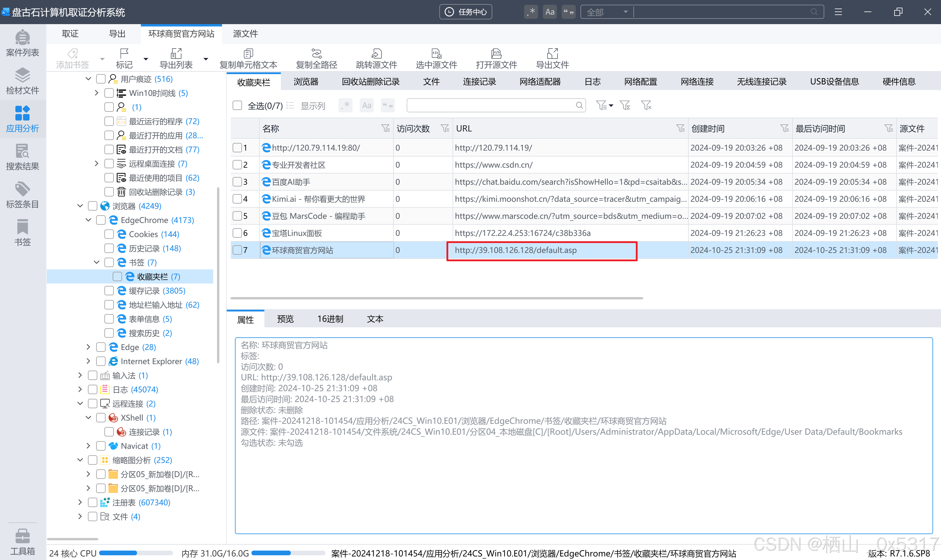
Task: Click the hamburger menu icon in title bar
Action: 838,12
